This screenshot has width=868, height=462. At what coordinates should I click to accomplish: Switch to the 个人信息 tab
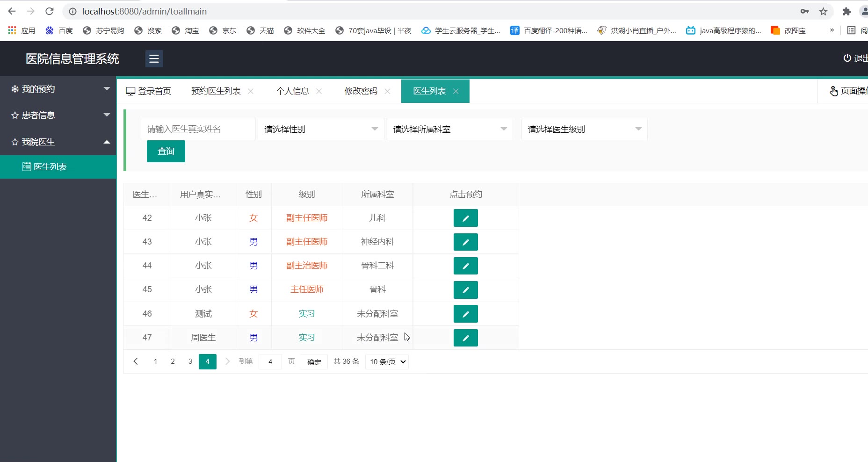pyautogui.click(x=292, y=91)
